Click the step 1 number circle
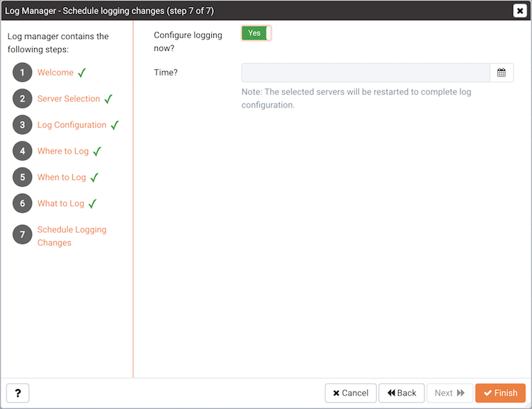This screenshot has height=409, width=532. 23,72
